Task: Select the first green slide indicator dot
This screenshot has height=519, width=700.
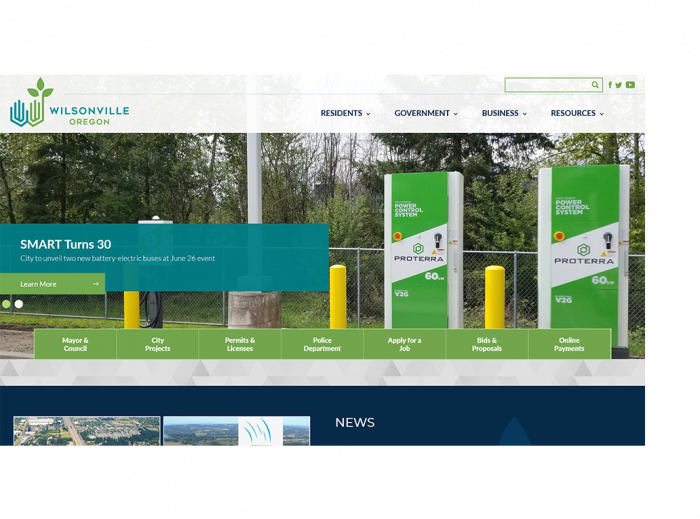Action: [x=6, y=304]
